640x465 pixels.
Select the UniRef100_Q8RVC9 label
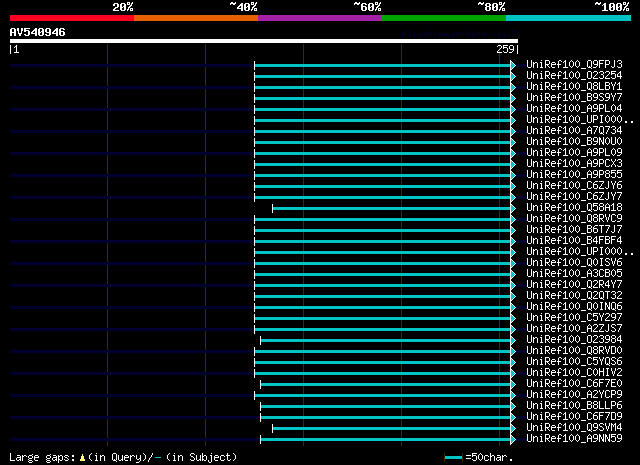(574, 219)
